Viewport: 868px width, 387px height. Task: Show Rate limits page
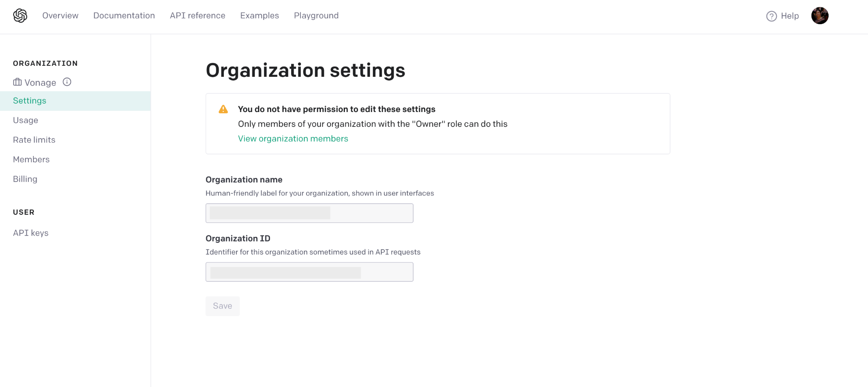(x=34, y=140)
